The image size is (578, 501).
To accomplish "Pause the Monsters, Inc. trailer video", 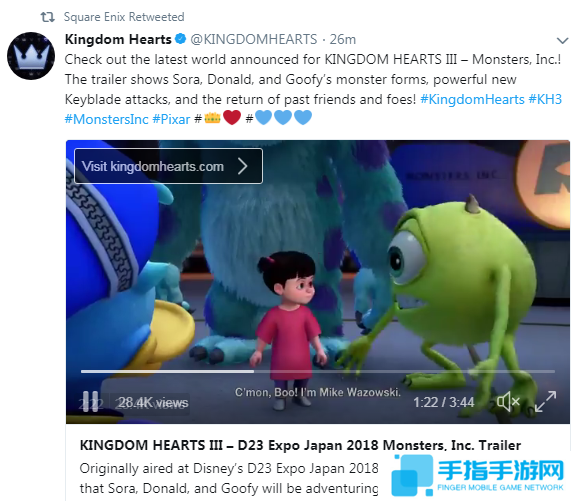I will [90, 402].
